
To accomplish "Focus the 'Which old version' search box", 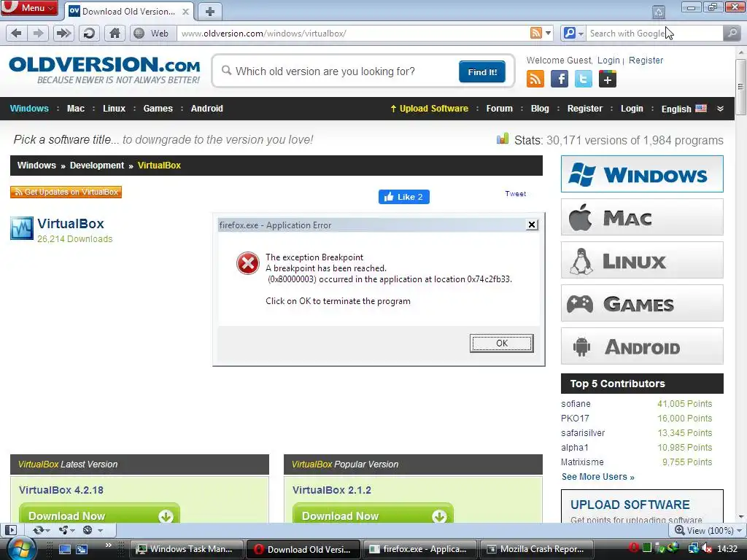I will [x=338, y=71].
